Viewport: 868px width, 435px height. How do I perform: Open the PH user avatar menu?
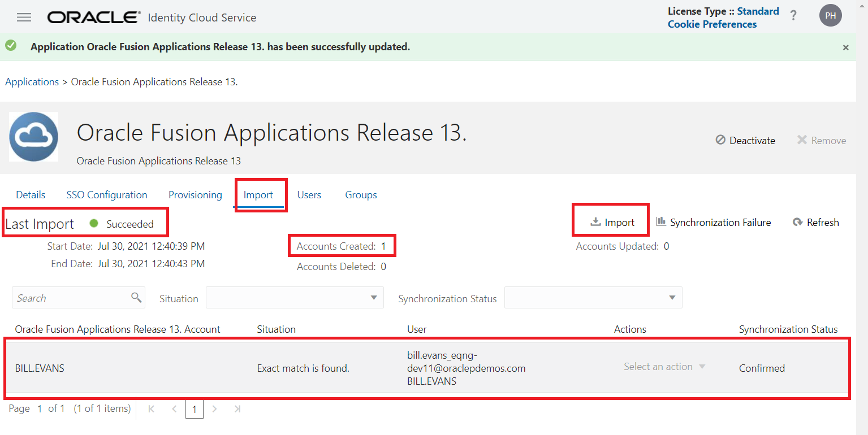tap(830, 16)
